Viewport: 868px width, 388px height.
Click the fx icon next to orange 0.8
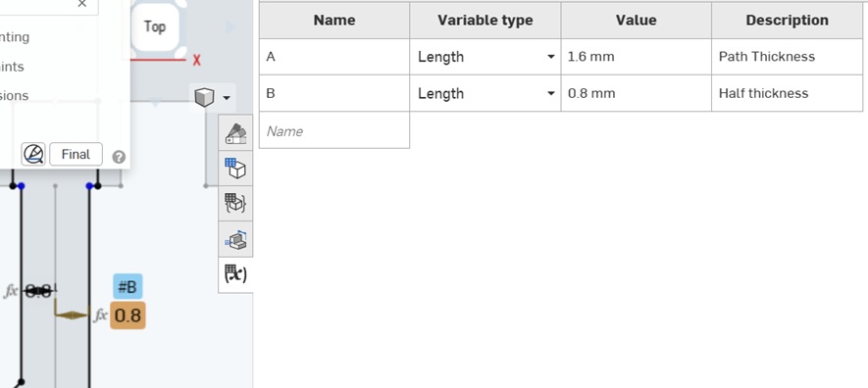(x=100, y=315)
